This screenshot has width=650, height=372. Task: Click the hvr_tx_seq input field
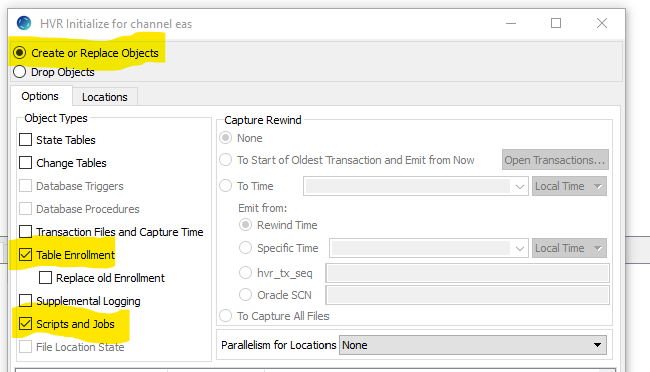coord(468,273)
